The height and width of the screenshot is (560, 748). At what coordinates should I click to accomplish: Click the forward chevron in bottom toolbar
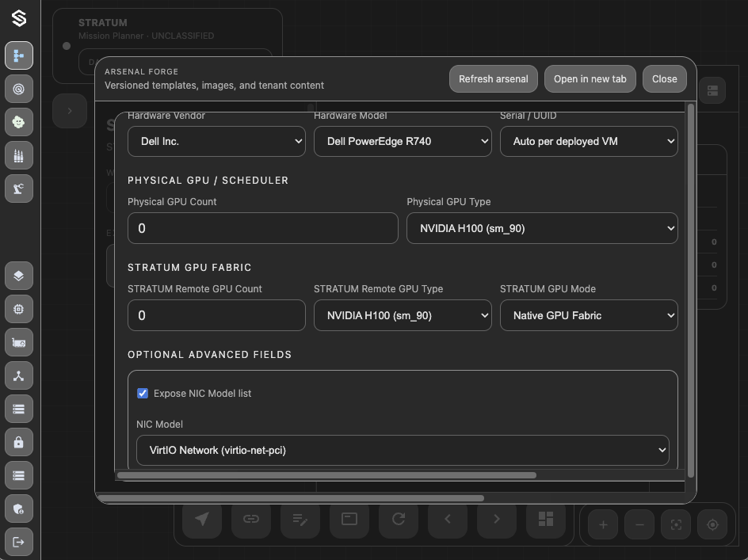[x=497, y=519]
